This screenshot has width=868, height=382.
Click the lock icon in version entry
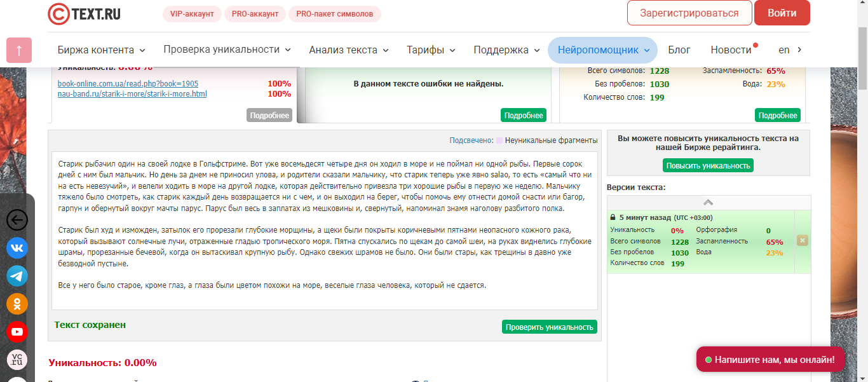point(613,217)
